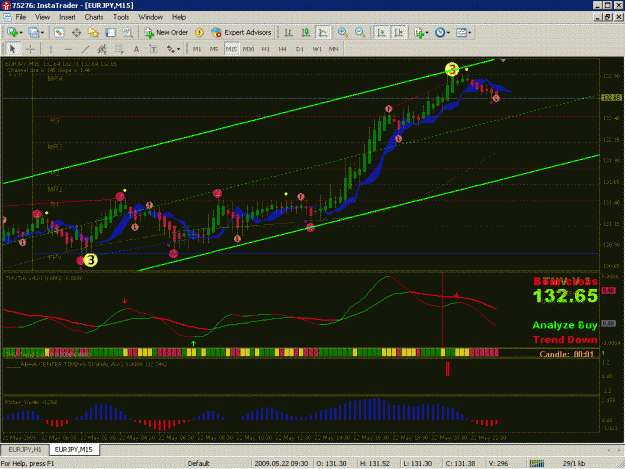Switch timeframe to M30
625x469 pixels.
(x=248, y=49)
